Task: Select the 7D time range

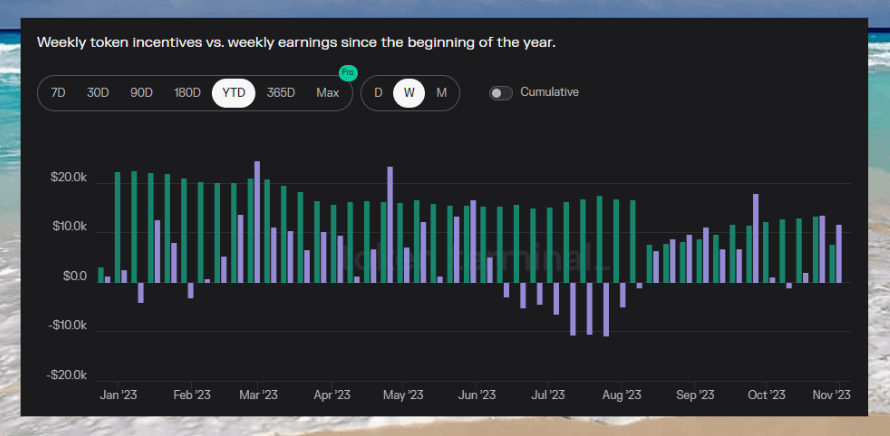Action: pos(58,93)
